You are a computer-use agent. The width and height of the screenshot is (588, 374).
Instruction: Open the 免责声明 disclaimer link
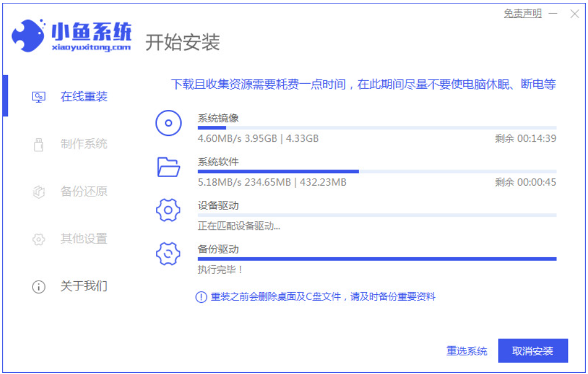[524, 13]
